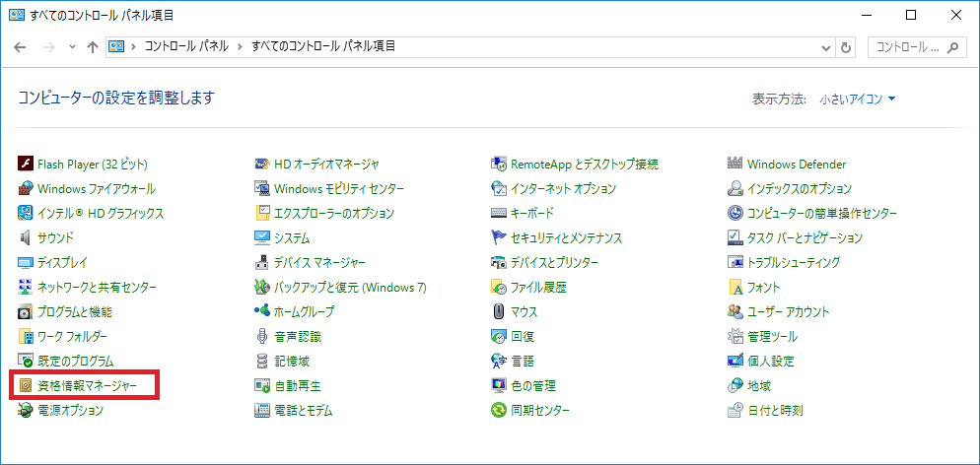Open プログラムと機能 icon

click(25, 312)
